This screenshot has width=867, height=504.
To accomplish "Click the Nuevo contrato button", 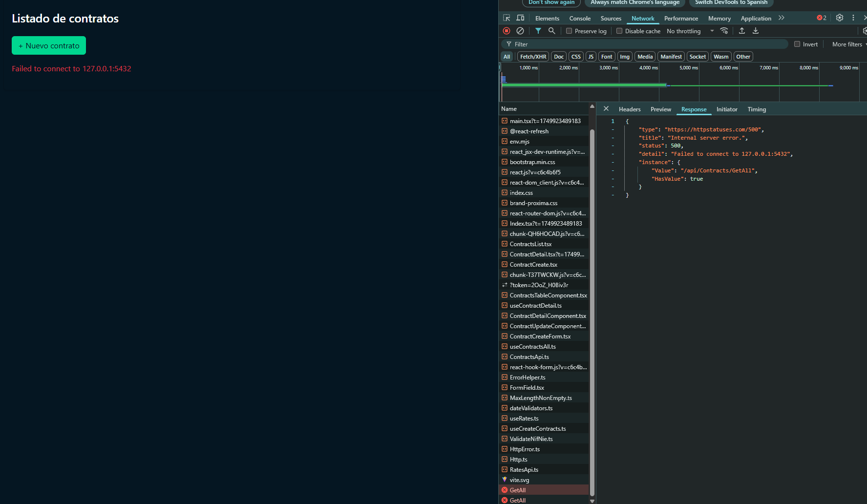I will tap(49, 45).
